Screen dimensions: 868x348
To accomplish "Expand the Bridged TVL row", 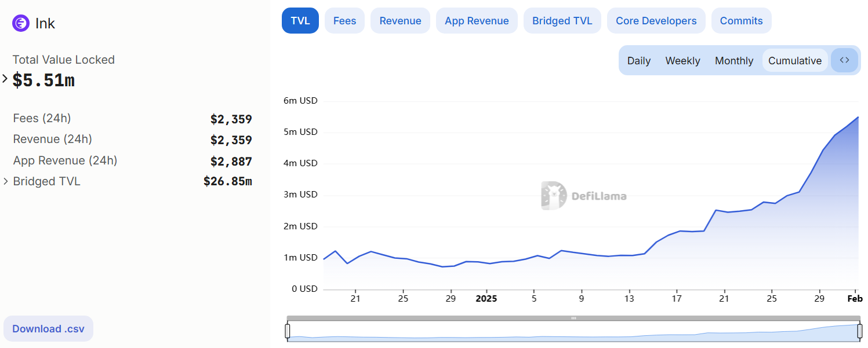I will [6, 181].
